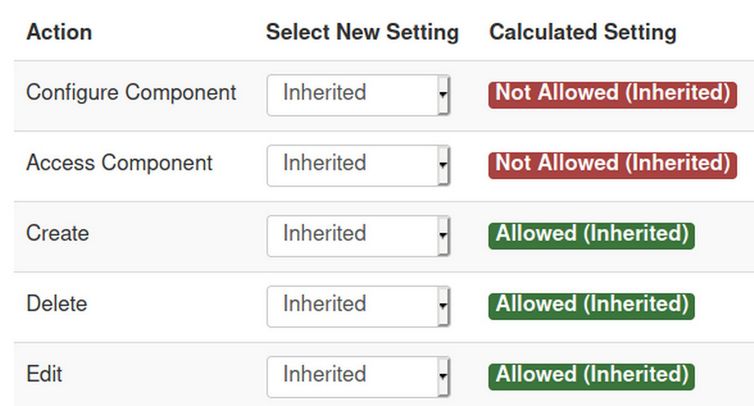Click the arrow on Access Component dropdown

point(443,165)
